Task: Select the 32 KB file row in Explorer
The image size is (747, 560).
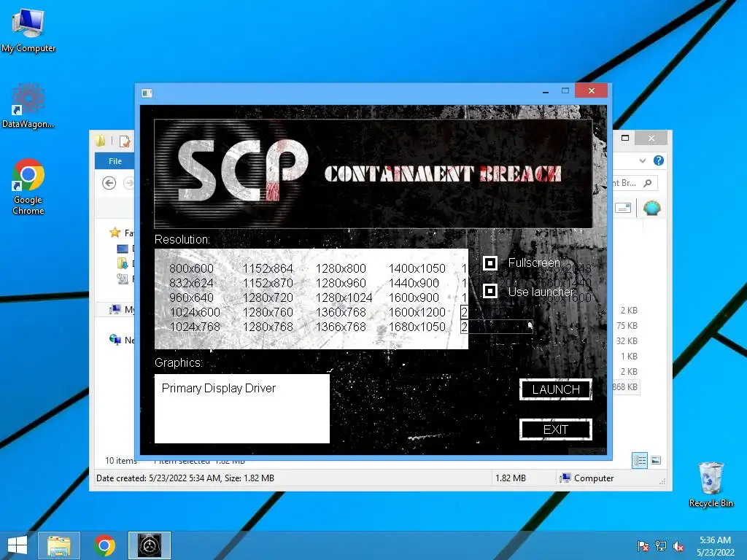Action: coord(627,341)
